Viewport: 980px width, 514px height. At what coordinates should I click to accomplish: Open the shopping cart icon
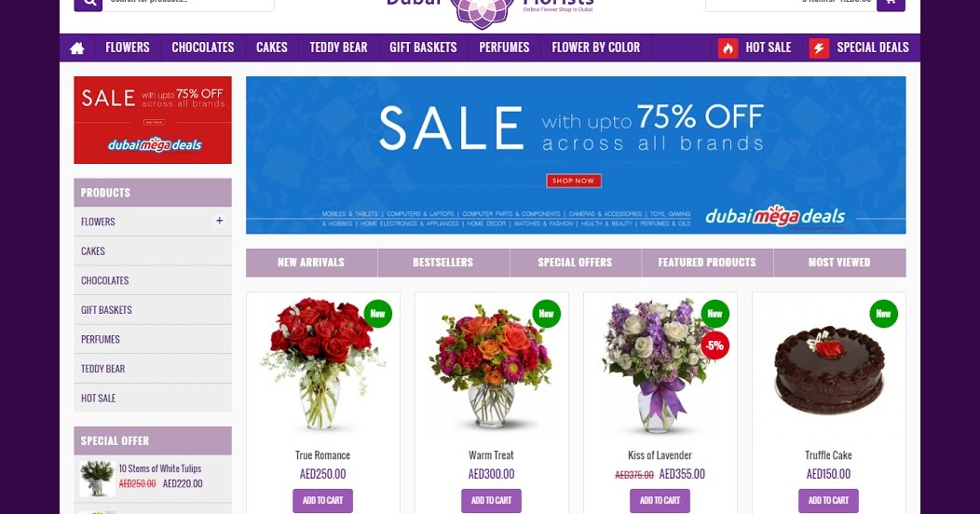[891, 4]
